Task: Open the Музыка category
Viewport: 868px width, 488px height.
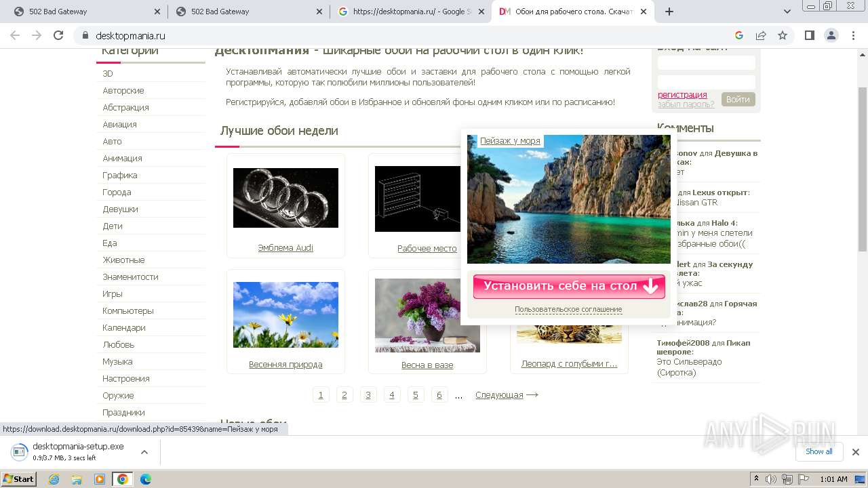Action: pos(117,361)
